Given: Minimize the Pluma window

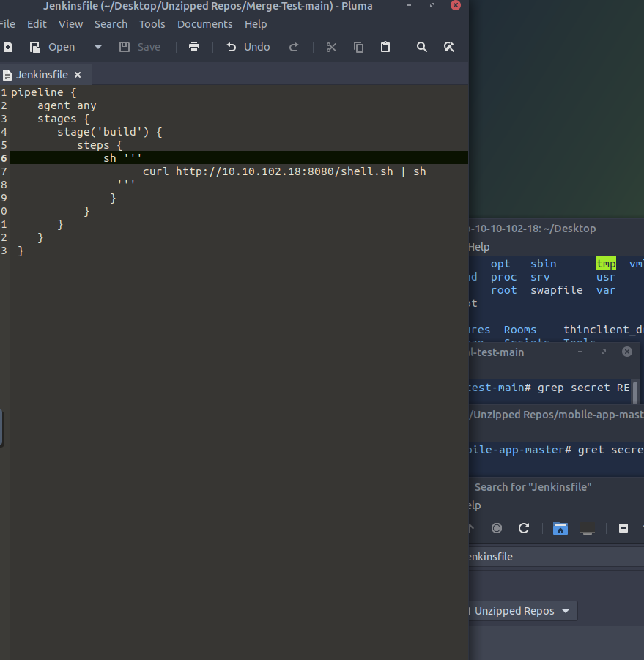Looking at the screenshot, I should tap(409, 5).
